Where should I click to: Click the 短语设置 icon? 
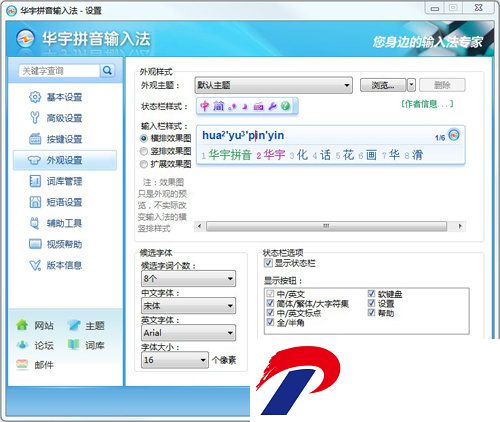35,202
